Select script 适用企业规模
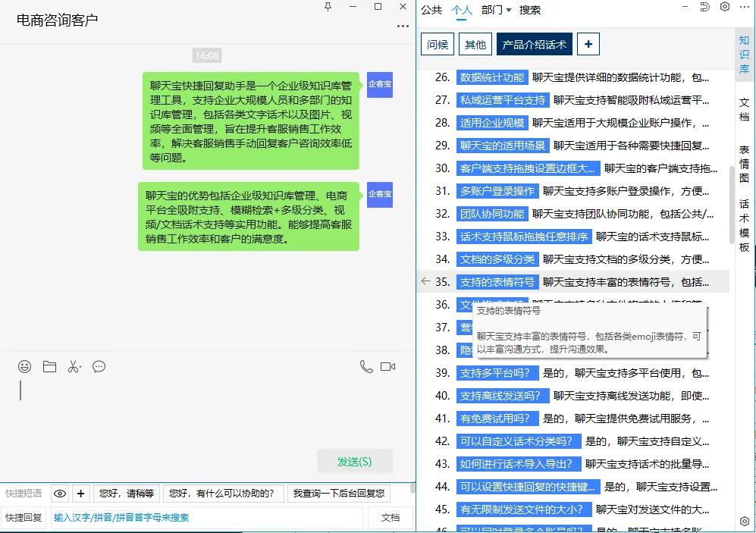The height and width of the screenshot is (533, 756). 492,123
